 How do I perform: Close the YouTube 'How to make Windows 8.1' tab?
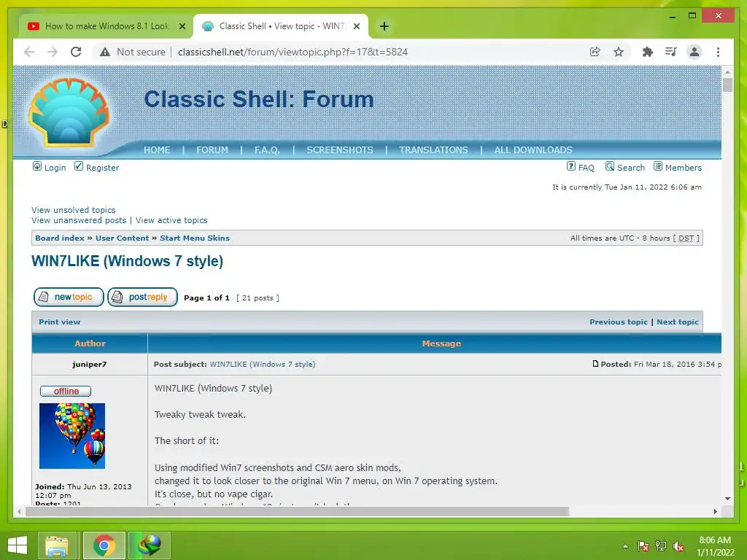(182, 26)
